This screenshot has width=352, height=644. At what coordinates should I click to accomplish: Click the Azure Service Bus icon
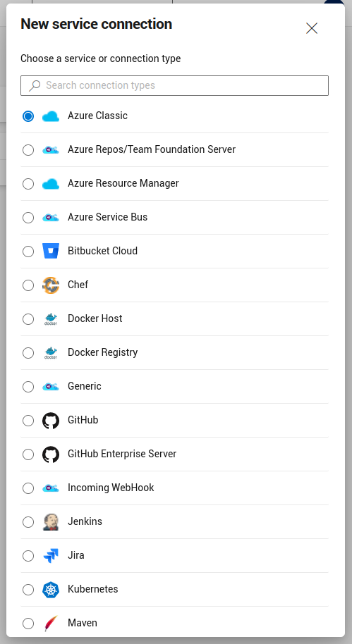tap(51, 218)
